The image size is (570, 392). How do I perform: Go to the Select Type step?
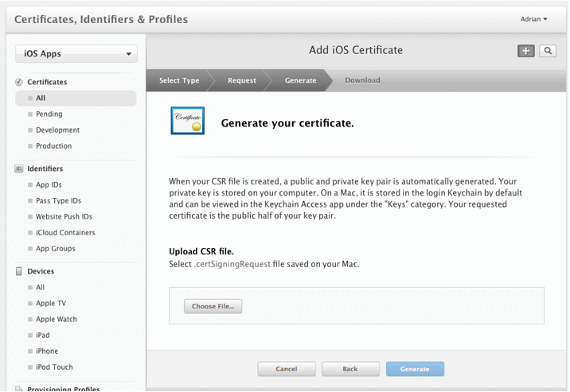179,80
